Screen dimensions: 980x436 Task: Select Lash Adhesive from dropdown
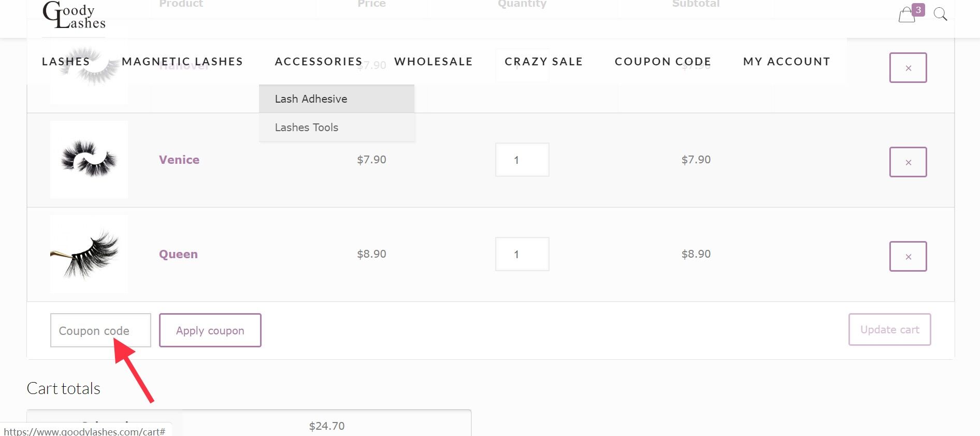click(x=337, y=99)
